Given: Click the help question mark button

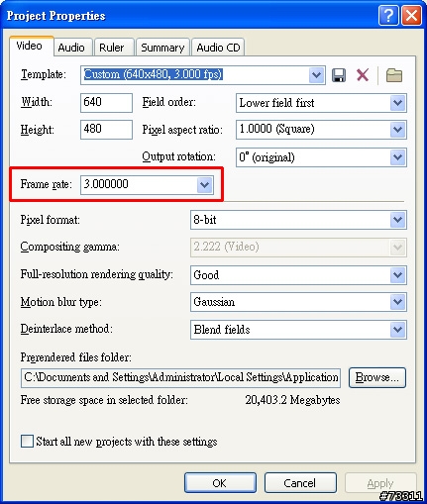Looking at the screenshot, I should tap(388, 15).
